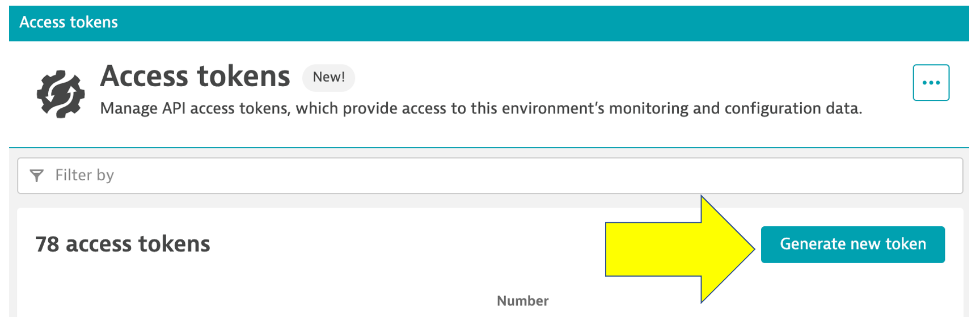Viewport: 980px width, 321px height.
Task: Click the Manage API access tokens description
Action: pyautogui.click(x=480, y=108)
